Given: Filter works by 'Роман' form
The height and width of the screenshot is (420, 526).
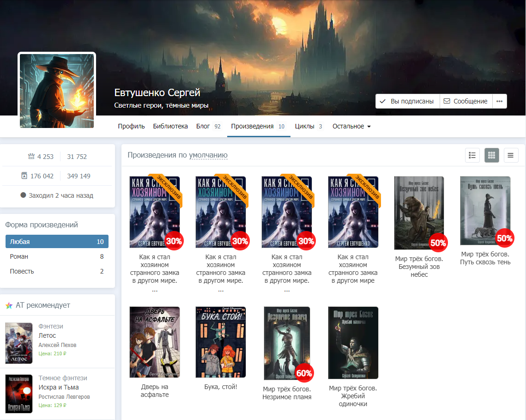Looking at the screenshot, I should point(57,256).
